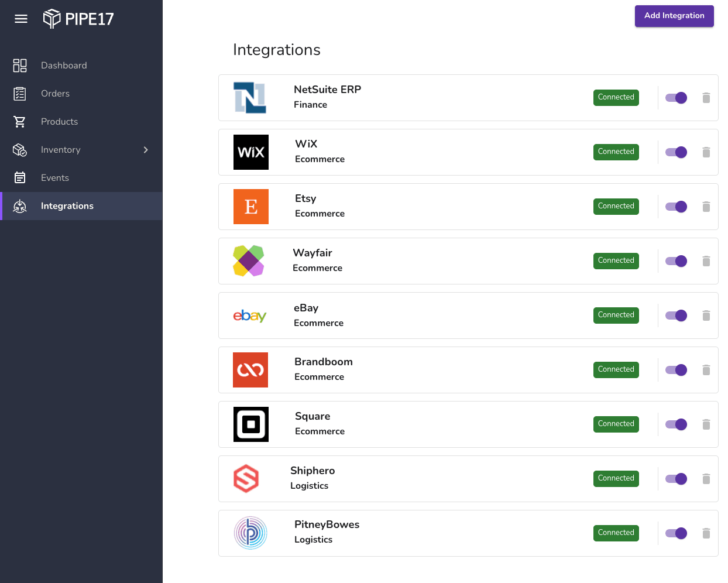
Task: Click the Orders clipboard icon
Action: pos(20,94)
